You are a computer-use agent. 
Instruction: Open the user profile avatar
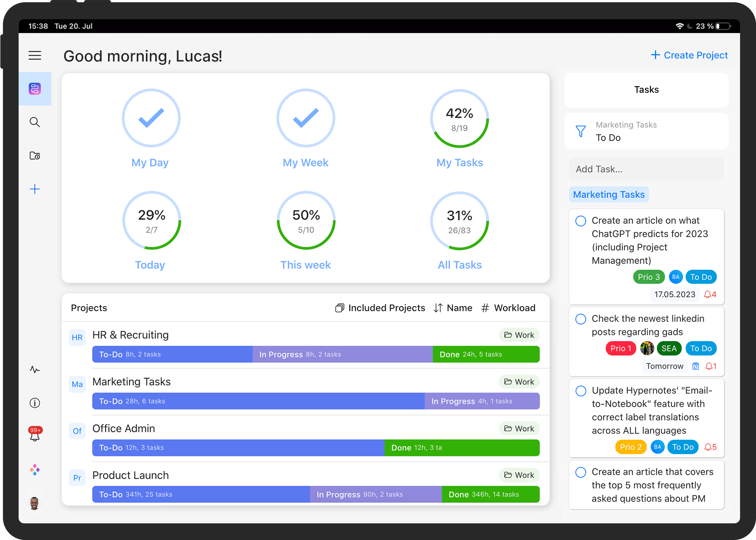(35, 503)
